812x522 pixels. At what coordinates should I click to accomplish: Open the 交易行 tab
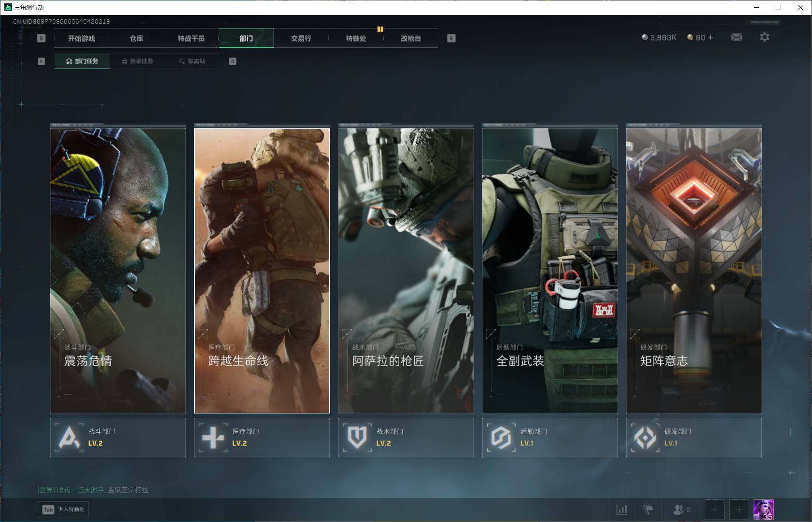301,38
